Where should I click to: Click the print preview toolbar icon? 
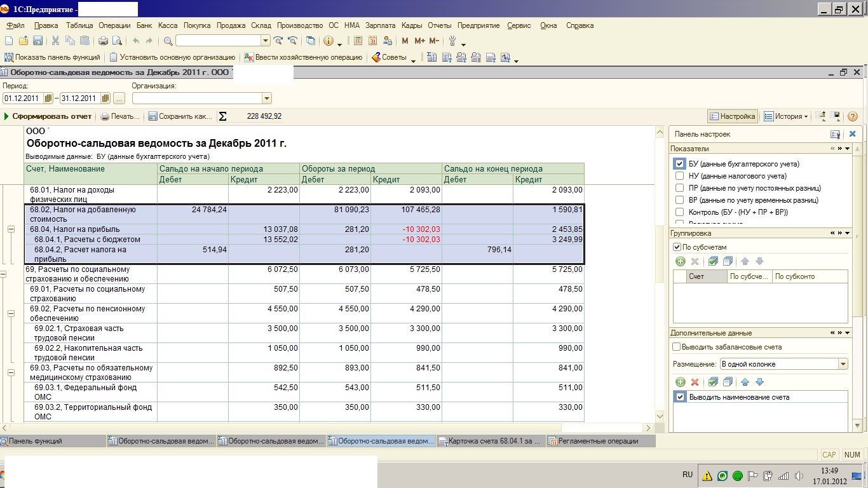(x=117, y=41)
